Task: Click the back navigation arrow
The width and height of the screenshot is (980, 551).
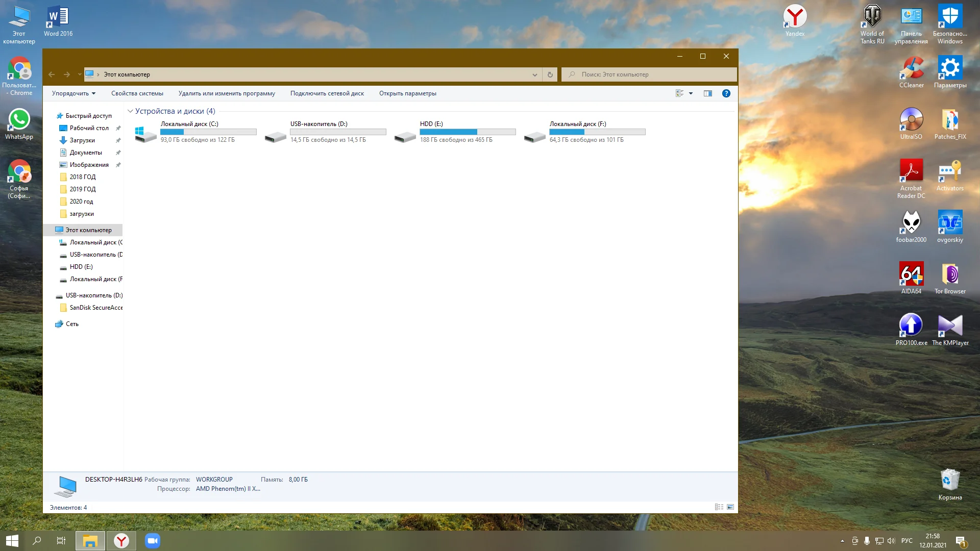Action: 52,74
